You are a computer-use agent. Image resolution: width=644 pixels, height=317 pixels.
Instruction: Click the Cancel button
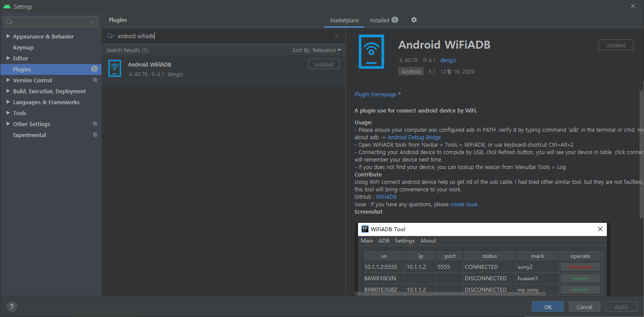click(585, 307)
